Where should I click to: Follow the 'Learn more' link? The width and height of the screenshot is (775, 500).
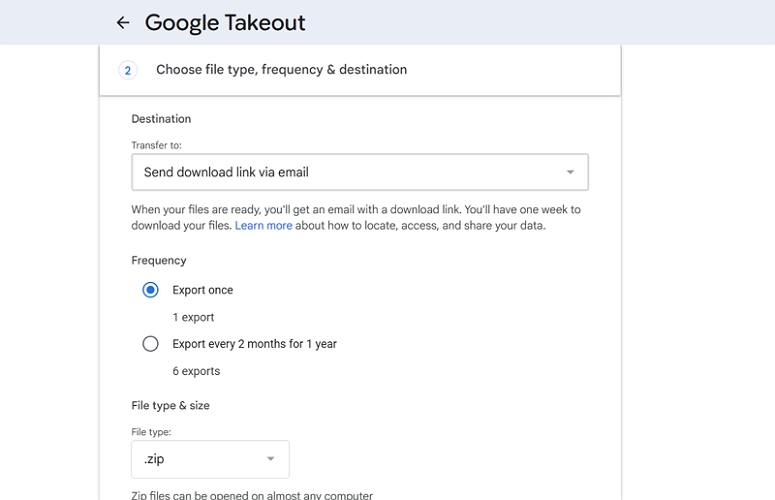263,226
